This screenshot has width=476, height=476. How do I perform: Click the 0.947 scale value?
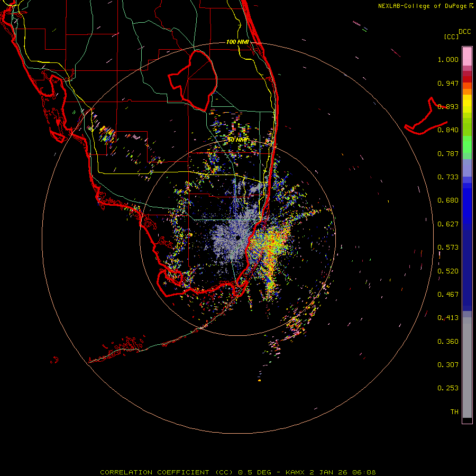[x=448, y=83]
